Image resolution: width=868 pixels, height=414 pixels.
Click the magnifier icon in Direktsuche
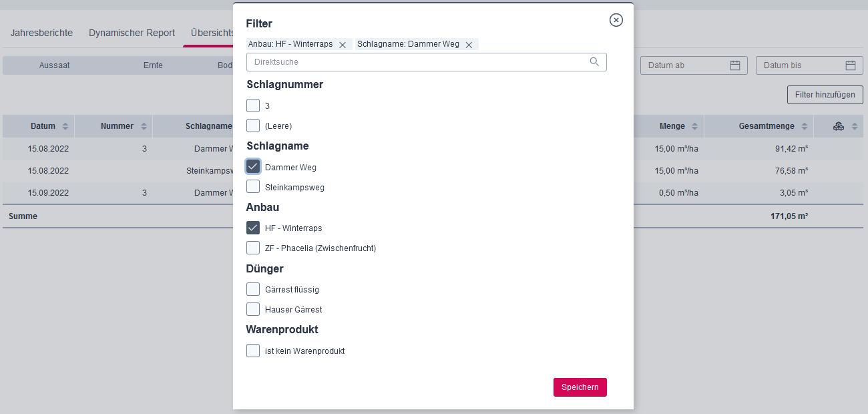[594, 61]
